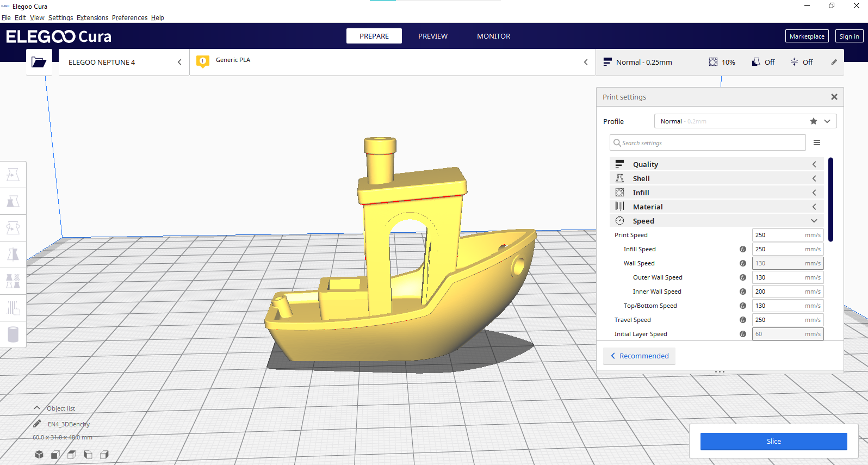Click the Search settings field
The image size is (868, 465).
click(x=708, y=142)
